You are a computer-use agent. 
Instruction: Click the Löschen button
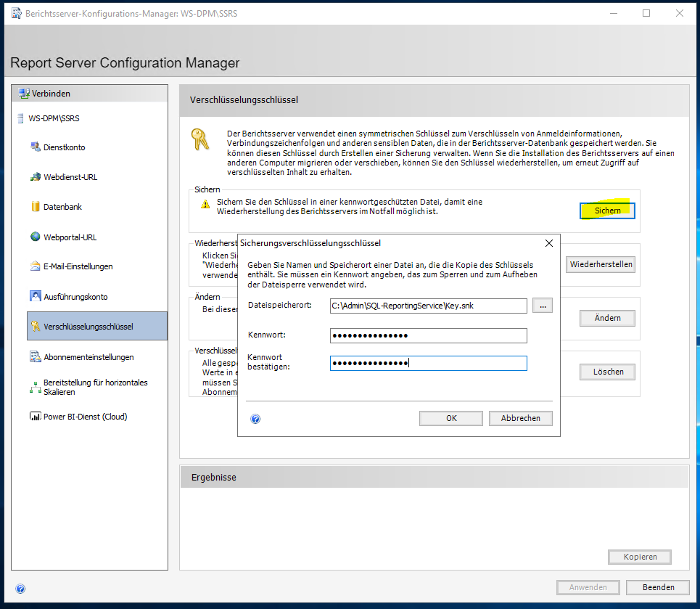(607, 372)
